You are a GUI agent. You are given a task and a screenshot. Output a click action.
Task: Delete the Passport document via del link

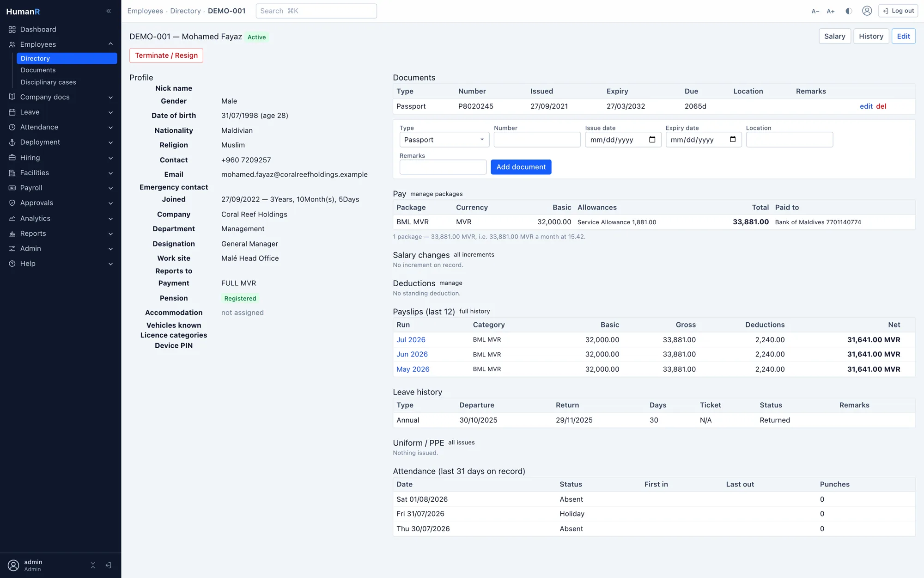click(x=881, y=106)
